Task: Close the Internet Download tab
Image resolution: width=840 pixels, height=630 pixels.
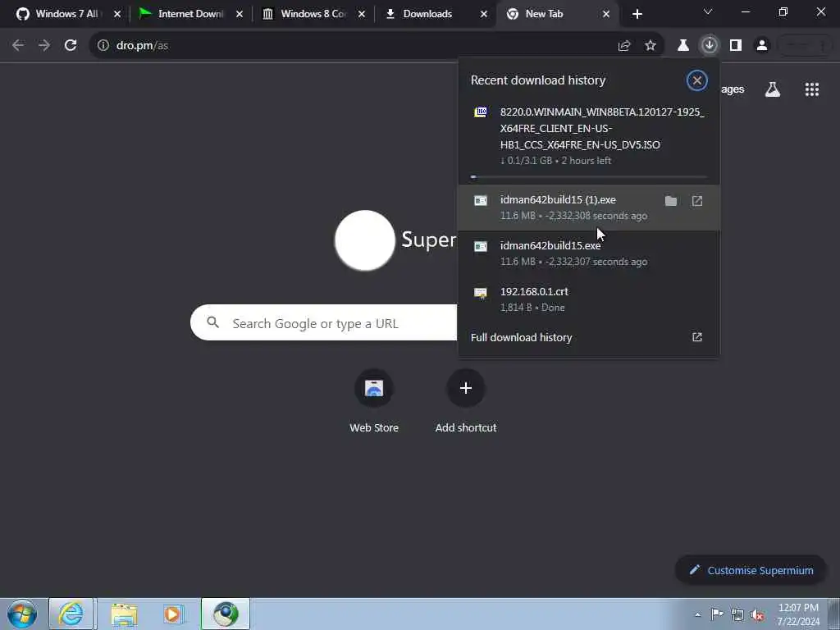Action: point(240,14)
